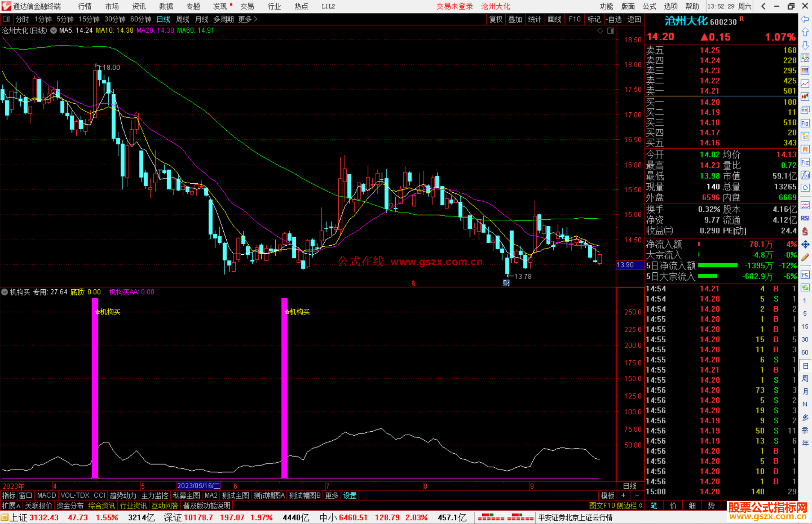Screen dimensions: 812x524
Task: Click the four-arrow move icon in sidebar
Action: [805, 245]
